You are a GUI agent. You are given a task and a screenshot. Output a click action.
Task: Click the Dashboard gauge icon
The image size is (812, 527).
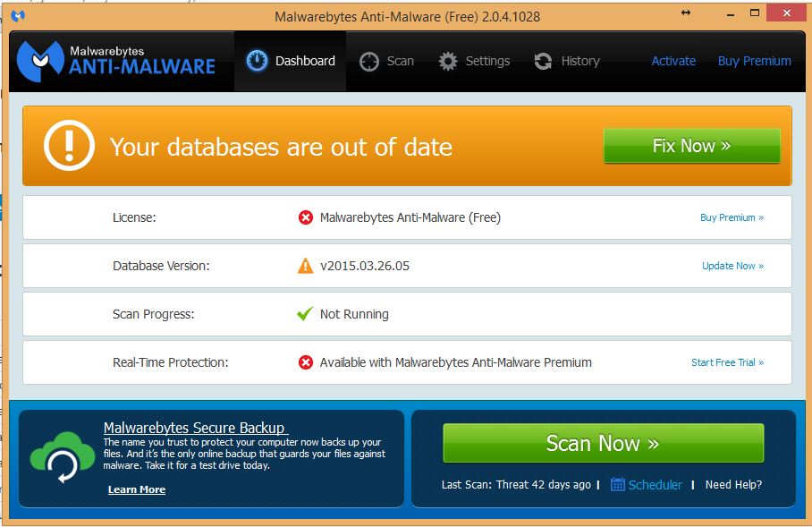(257, 61)
